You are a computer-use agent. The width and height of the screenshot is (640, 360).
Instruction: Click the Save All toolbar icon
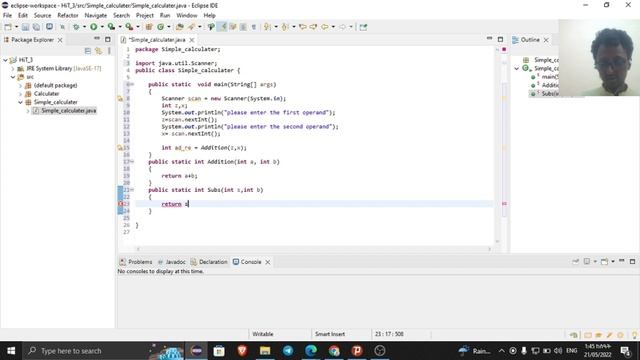point(36,27)
